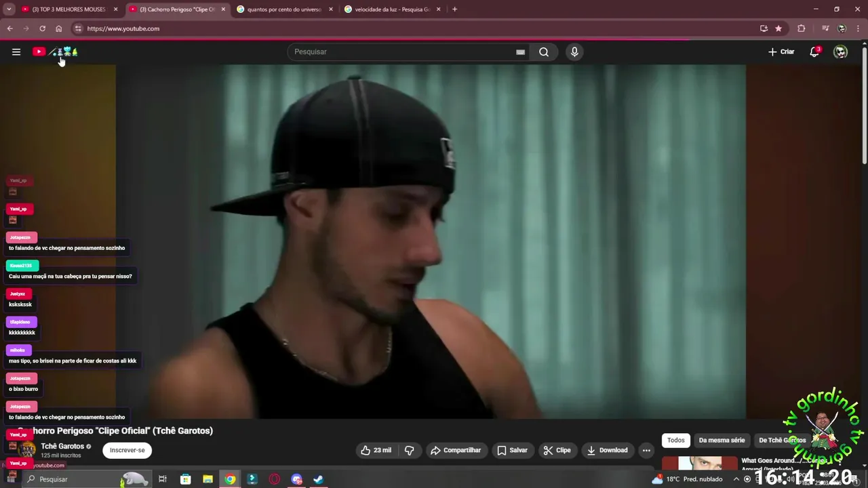The height and width of the screenshot is (488, 868).
Task: Open the account avatar menu
Action: (x=841, y=52)
